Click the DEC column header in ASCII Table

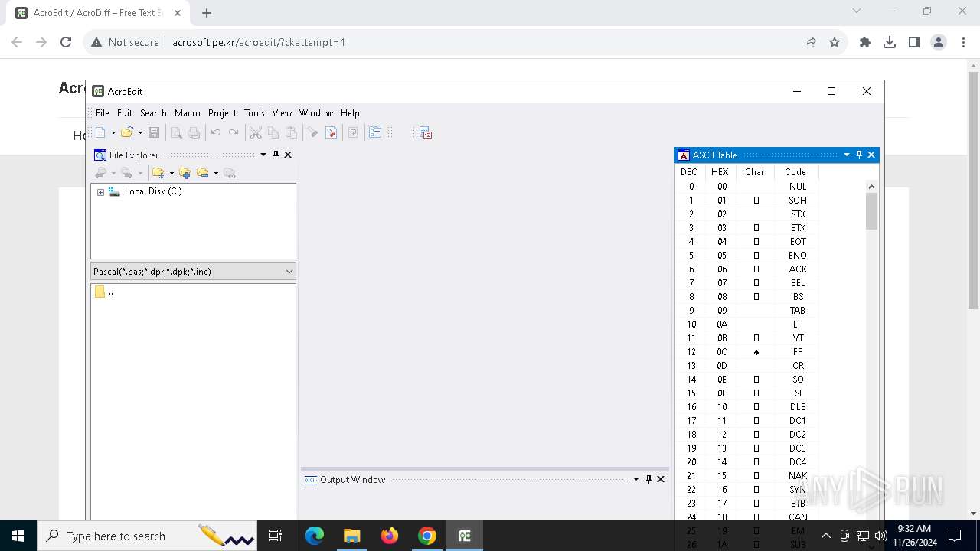(689, 172)
